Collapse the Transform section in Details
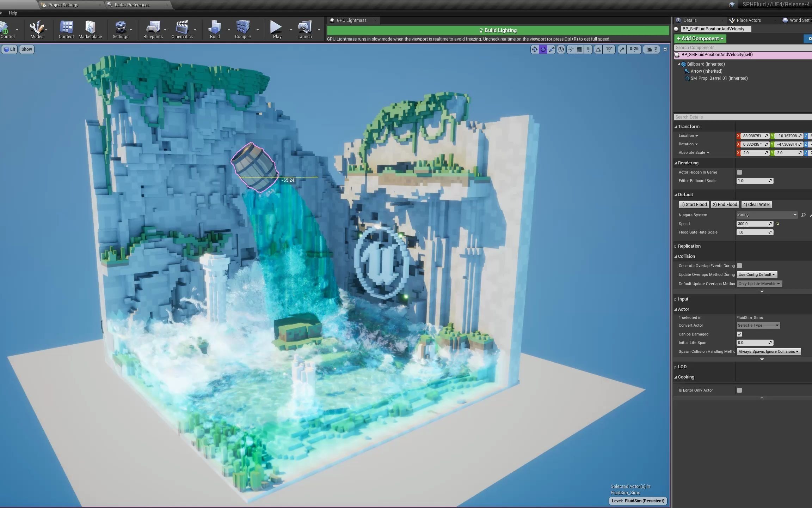 pyautogui.click(x=676, y=126)
